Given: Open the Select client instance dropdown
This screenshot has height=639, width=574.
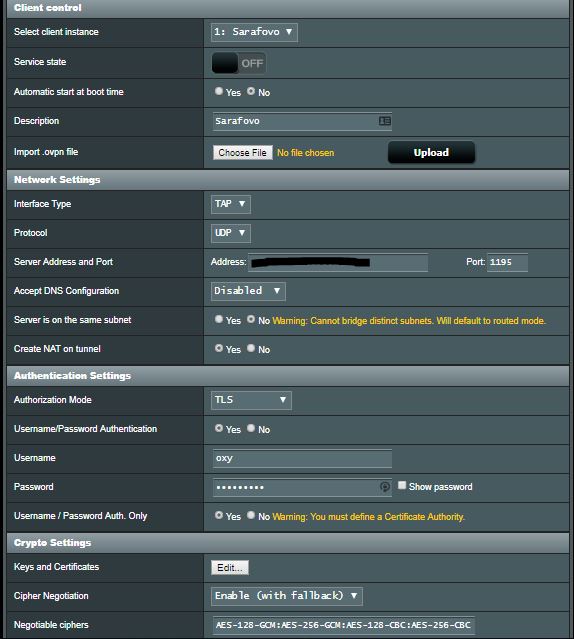Looking at the screenshot, I should [254, 32].
